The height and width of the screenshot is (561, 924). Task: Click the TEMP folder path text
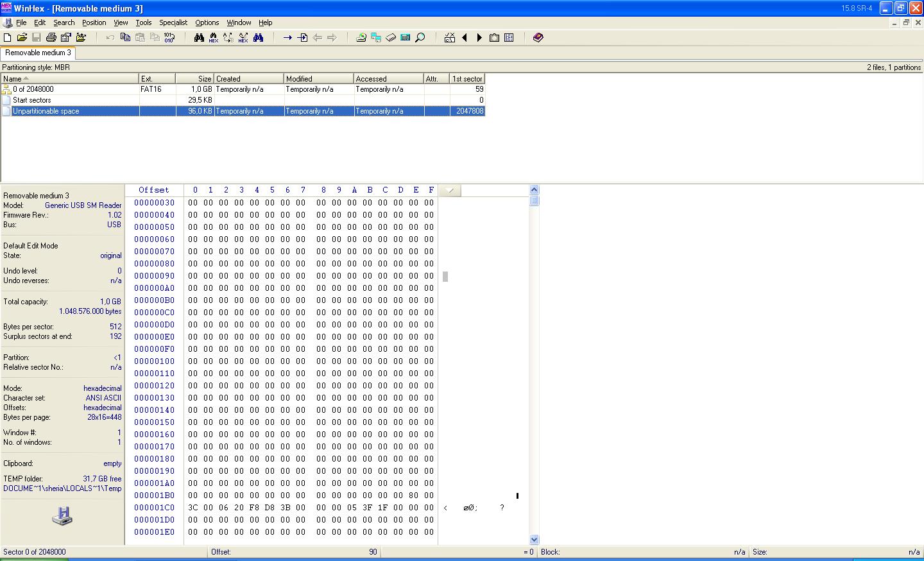click(x=62, y=489)
